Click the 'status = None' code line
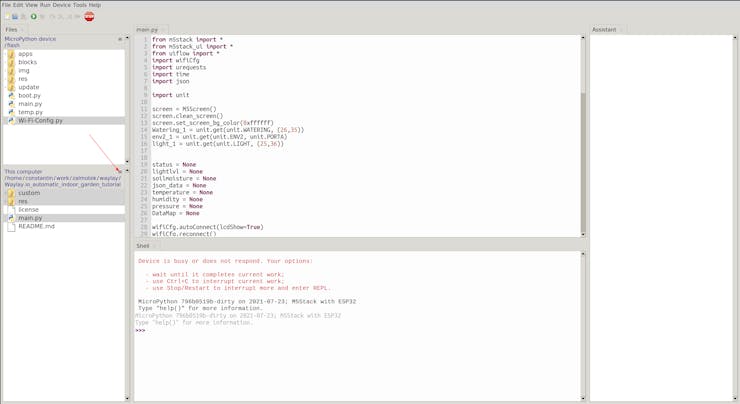 click(174, 165)
